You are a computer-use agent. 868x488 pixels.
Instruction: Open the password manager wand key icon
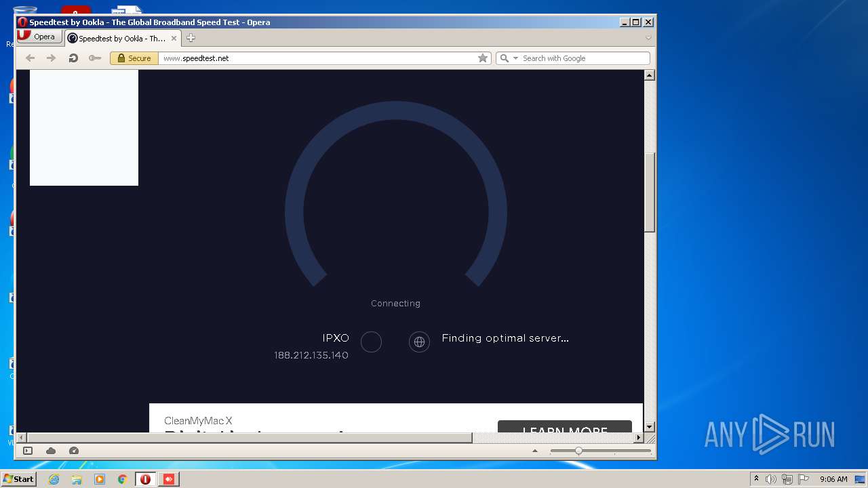tap(95, 58)
